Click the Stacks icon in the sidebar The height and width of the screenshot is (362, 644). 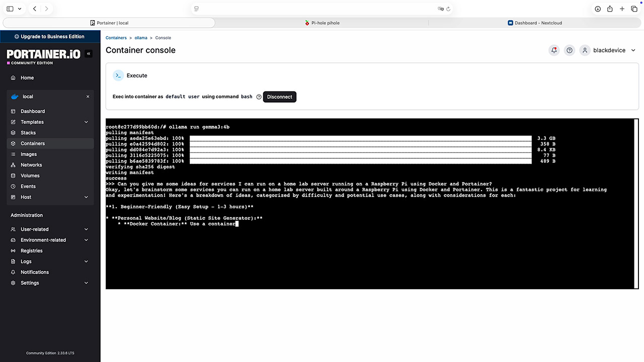[12, 133]
